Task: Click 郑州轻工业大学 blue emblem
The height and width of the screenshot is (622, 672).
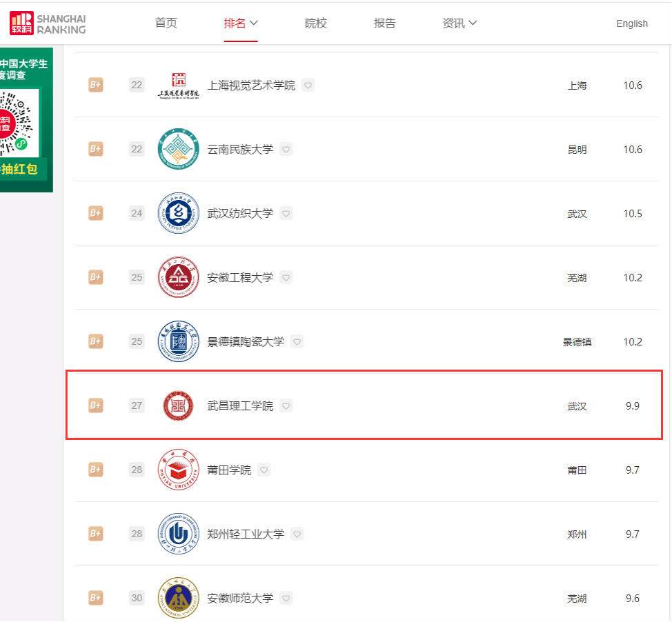Action: [x=178, y=534]
